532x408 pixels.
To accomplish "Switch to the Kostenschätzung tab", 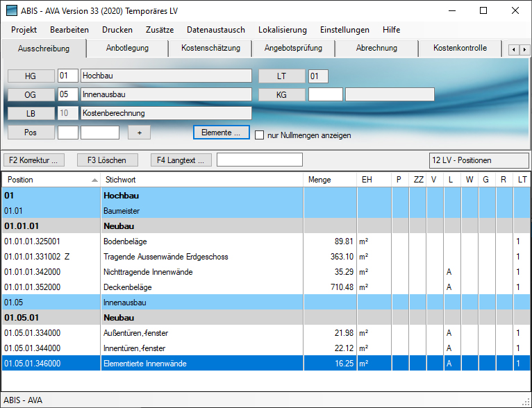I will pyautogui.click(x=210, y=48).
